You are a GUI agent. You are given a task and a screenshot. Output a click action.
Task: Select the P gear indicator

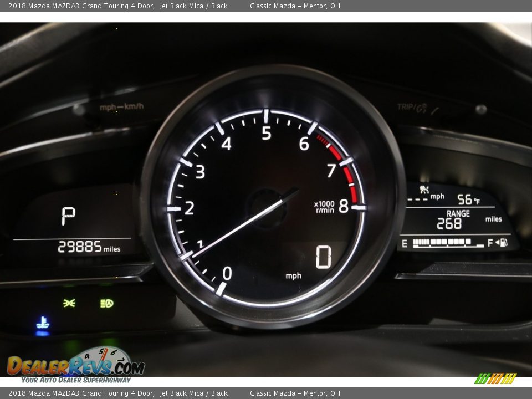[68, 216]
